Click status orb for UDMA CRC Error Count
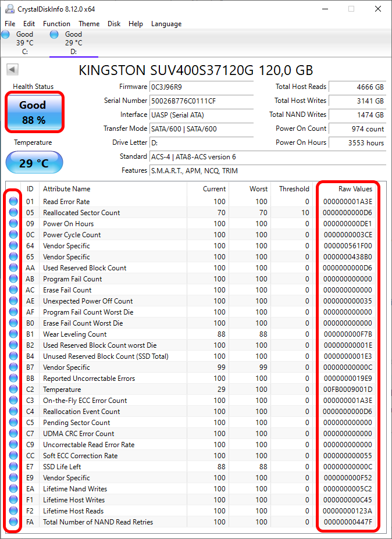The width and height of the screenshot is (392, 539). tap(13, 434)
